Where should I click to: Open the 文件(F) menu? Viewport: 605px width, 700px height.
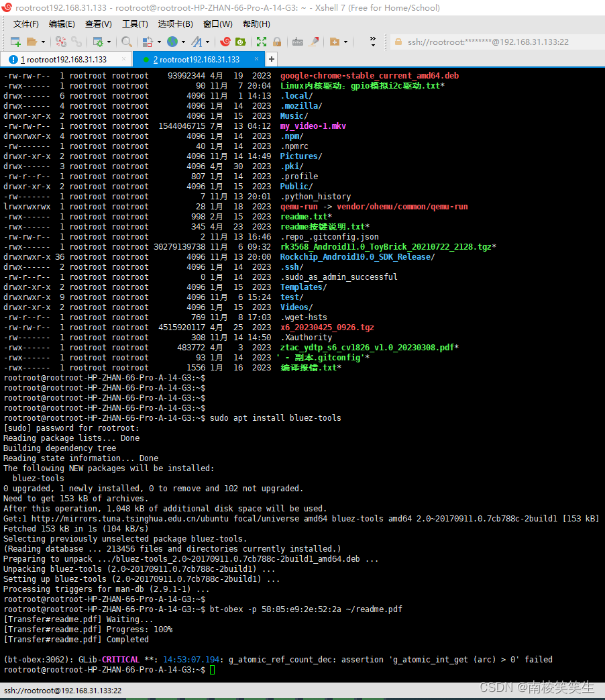[x=25, y=24]
